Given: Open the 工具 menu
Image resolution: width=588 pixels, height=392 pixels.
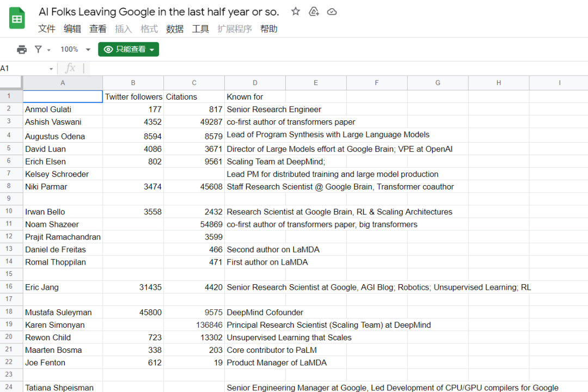Looking at the screenshot, I should (200, 29).
